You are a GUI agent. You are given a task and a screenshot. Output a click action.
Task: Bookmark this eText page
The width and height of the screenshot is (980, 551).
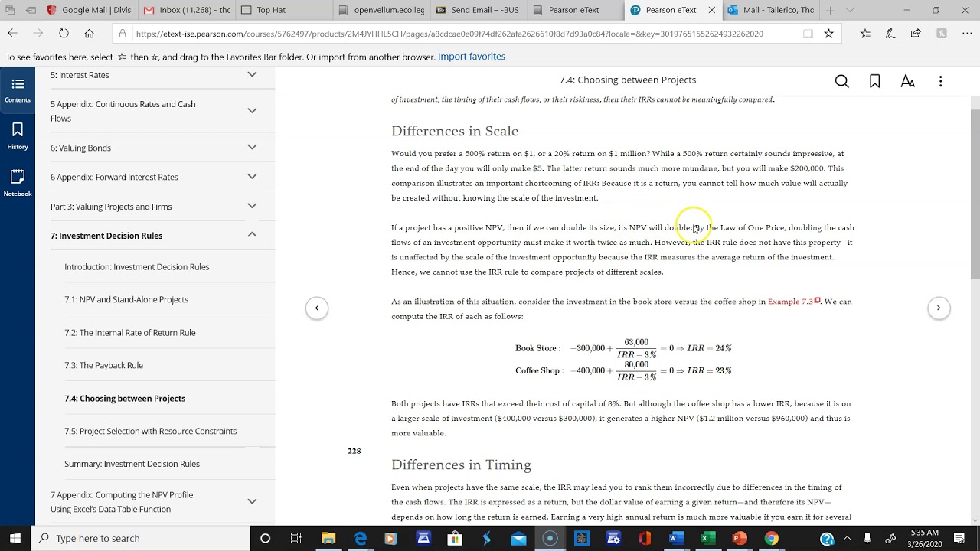[x=874, y=81]
